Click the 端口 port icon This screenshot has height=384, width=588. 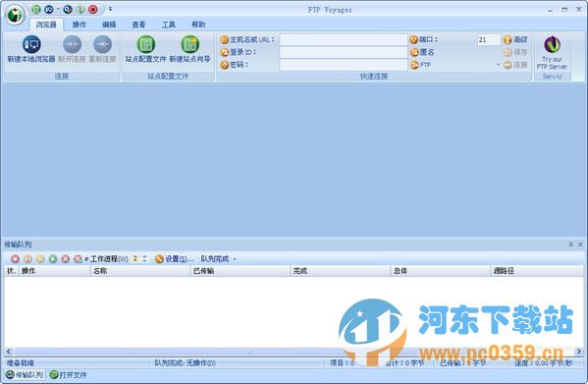coord(413,39)
